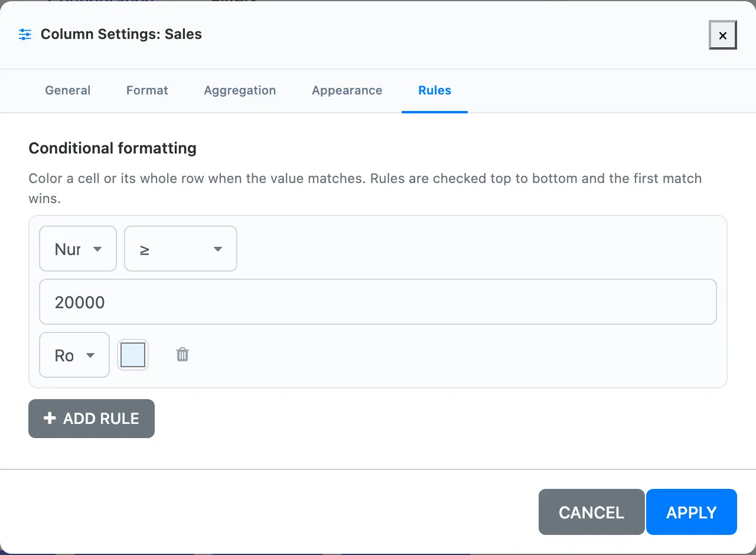Open the rule type dropdown showing Nur
The image size is (756, 555).
78,249
